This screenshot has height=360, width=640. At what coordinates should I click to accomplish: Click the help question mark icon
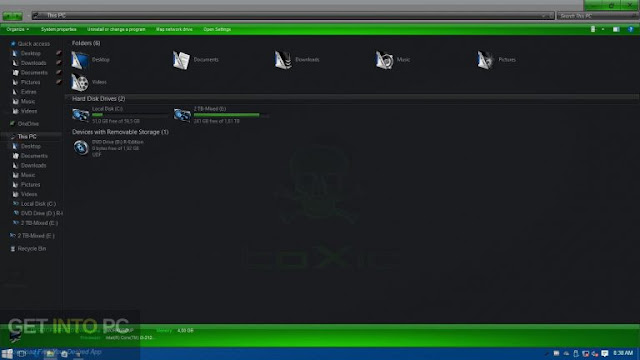630,29
